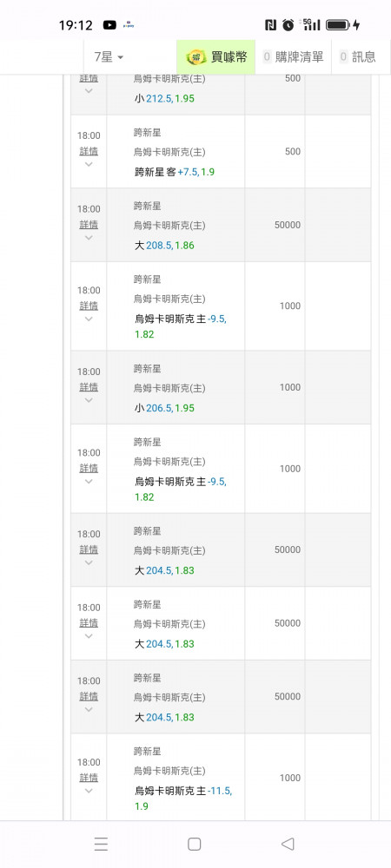
Task: Tap the 買嚎幣 coin icon
Action: [196, 56]
